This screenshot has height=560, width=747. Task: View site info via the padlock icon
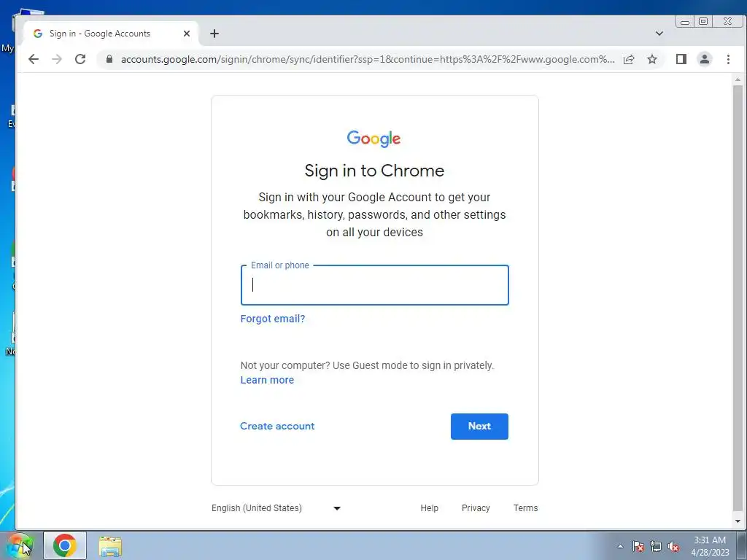coord(109,59)
